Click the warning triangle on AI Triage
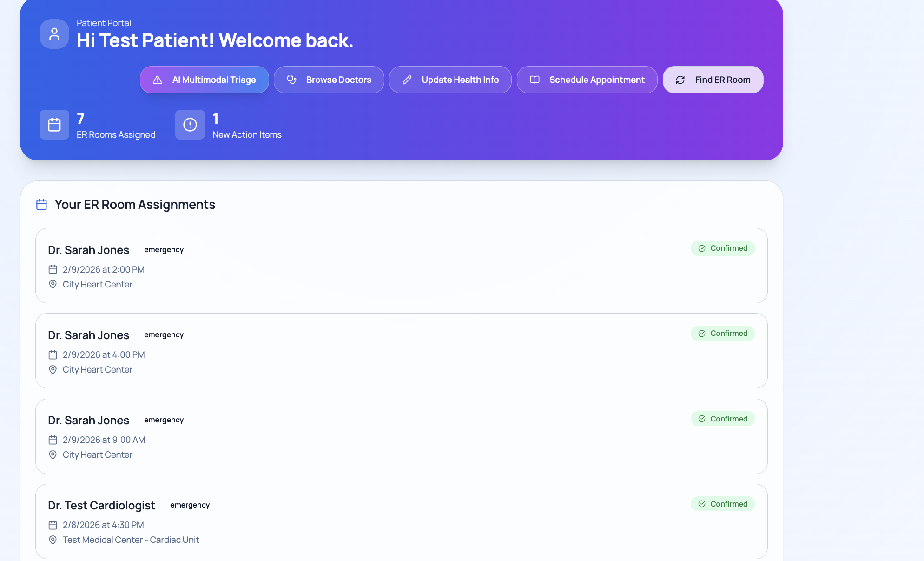Image resolution: width=924 pixels, height=561 pixels. 158,80
